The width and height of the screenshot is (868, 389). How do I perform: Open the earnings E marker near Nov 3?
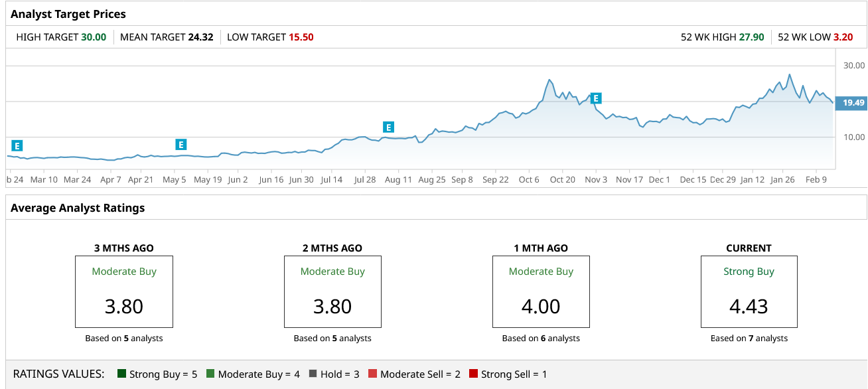[x=596, y=98]
